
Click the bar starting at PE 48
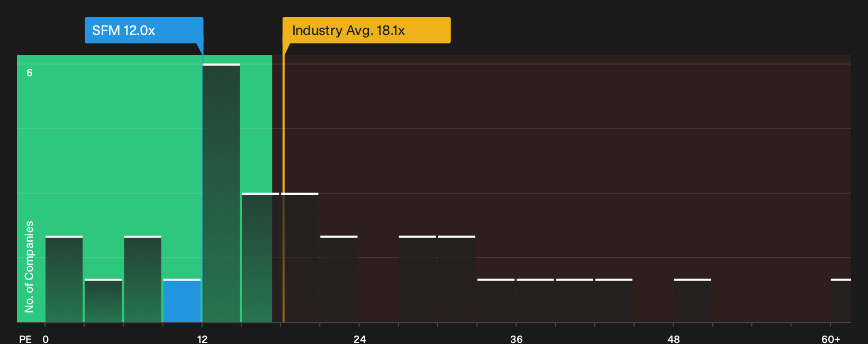click(x=692, y=300)
